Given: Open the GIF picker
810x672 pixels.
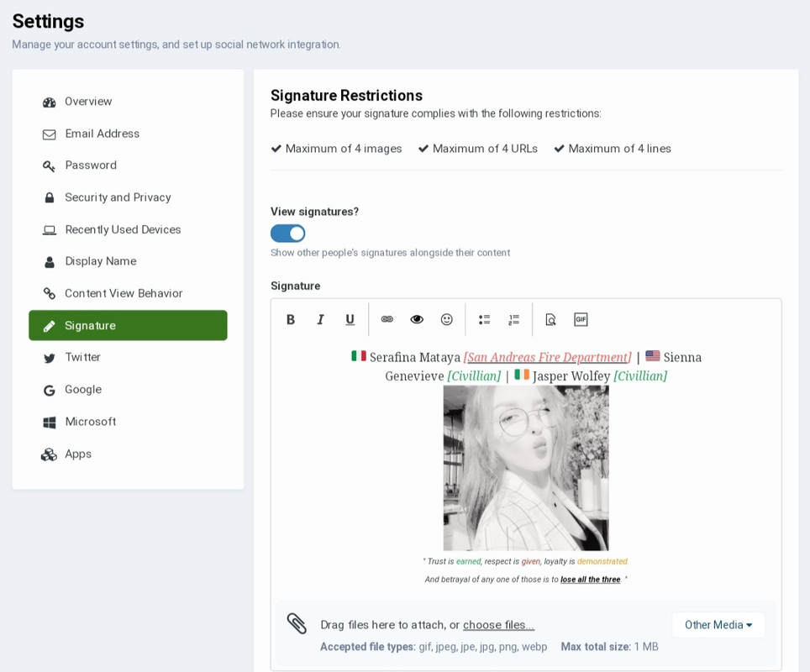Looking at the screenshot, I should (x=581, y=320).
